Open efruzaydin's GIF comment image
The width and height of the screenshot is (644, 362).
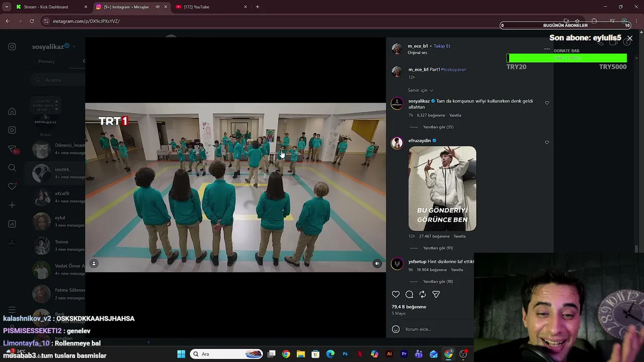[x=442, y=189]
